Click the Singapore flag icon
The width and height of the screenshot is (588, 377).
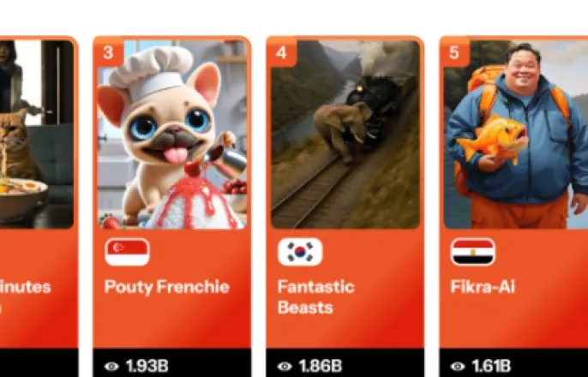point(127,252)
